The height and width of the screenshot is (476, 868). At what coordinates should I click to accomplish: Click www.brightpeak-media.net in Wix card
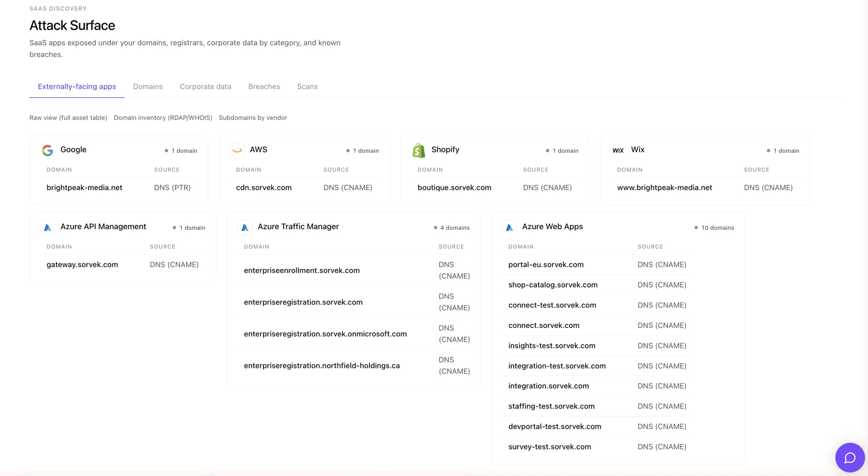pyautogui.click(x=664, y=187)
